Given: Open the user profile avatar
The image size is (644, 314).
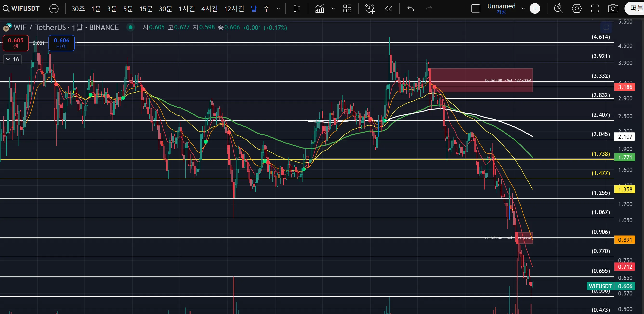Looking at the screenshot, I should pos(535,9).
